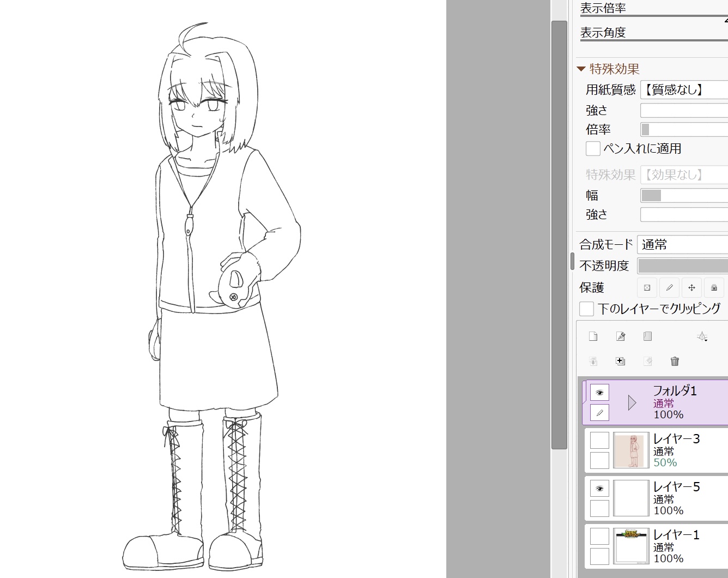Show レイヤー3 via its visibility box
This screenshot has height=578, width=728.
click(x=599, y=440)
